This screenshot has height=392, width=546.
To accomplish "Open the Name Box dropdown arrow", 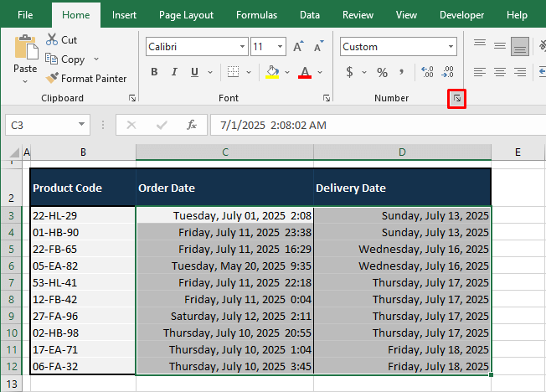I will click(81, 125).
